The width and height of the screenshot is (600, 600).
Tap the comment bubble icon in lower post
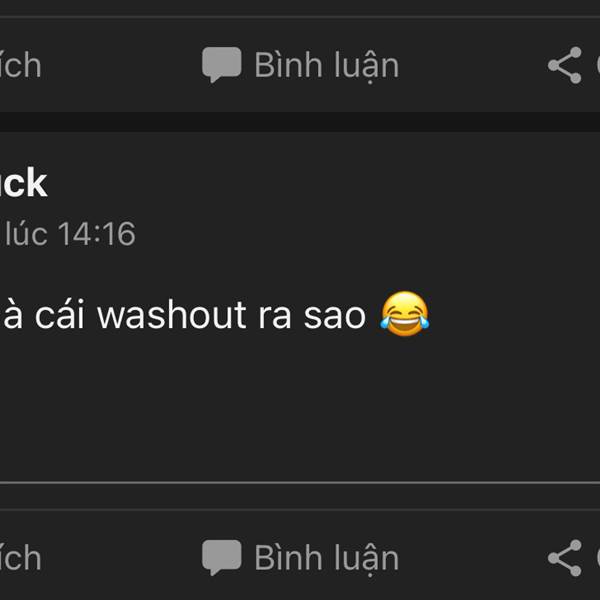click(x=222, y=558)
